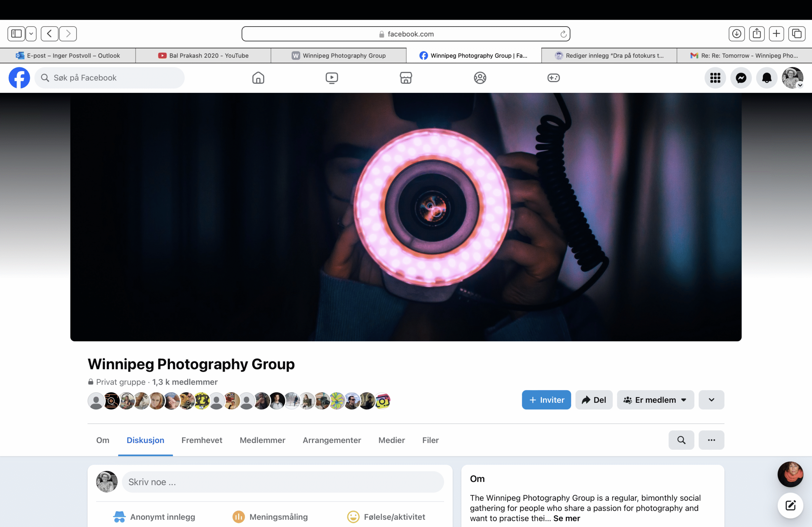Click new message compose icon
Screen dimensions: 812x527
790,505
